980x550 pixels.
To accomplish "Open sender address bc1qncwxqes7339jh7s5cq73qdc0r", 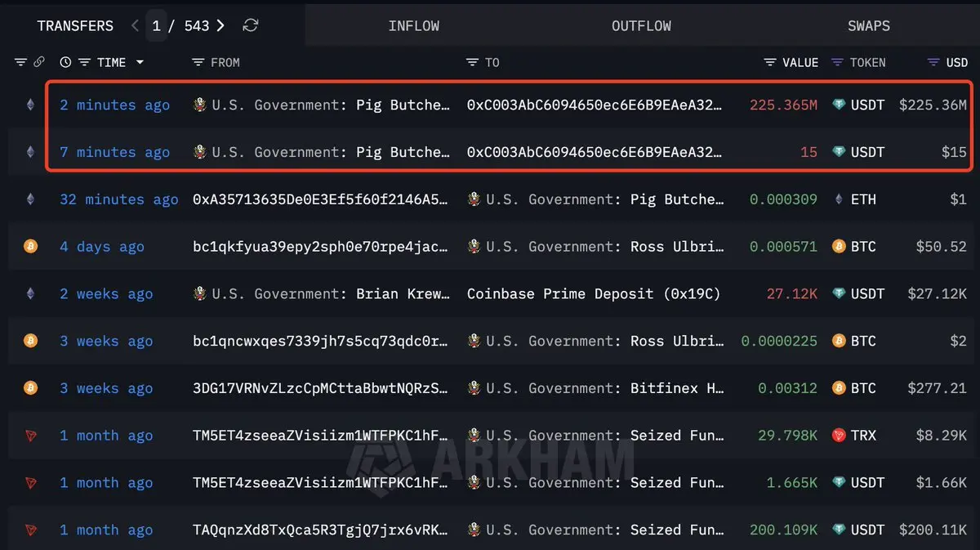I will (x=320, y=342).
